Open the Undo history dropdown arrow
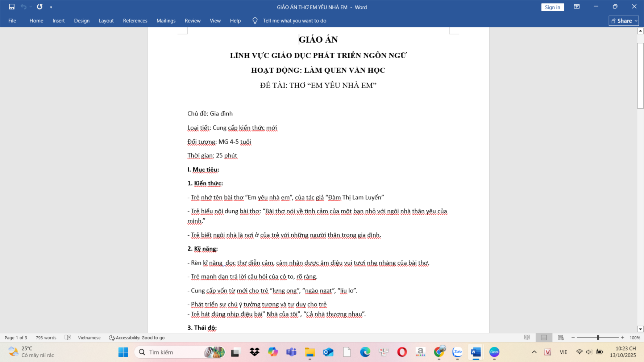This screenshot has height=362, width=644. point(30,7)
